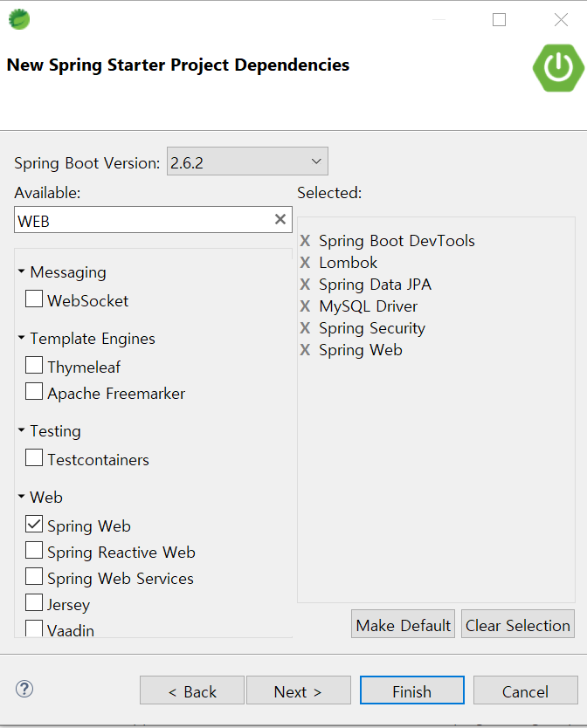Remove Spring Boot DevTools from selected
587x728 pixels.
pyautogui.click(x=305, y=241)
